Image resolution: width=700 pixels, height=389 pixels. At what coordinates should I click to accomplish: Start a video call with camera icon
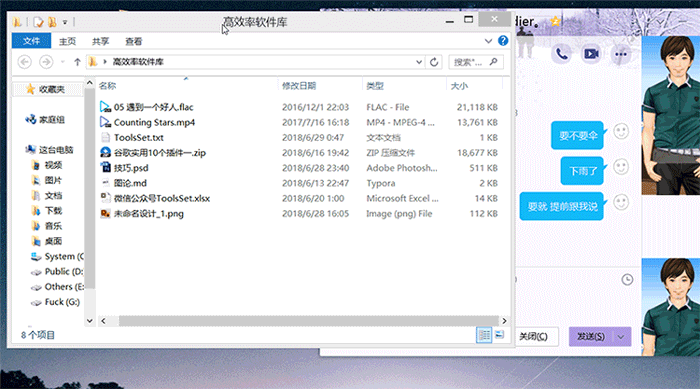(591, 54)
